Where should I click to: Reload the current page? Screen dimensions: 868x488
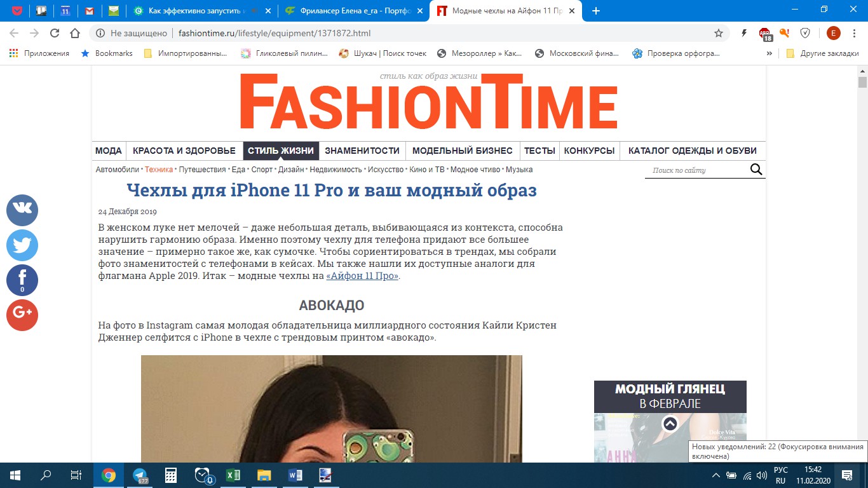click(x=55, y=33)
